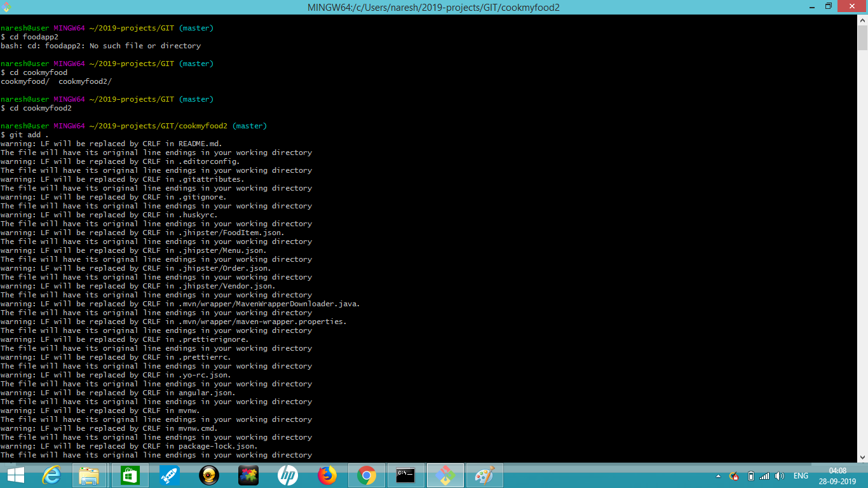Launch the HP support app
Screen dimensions: 868x488
point(288,475)
